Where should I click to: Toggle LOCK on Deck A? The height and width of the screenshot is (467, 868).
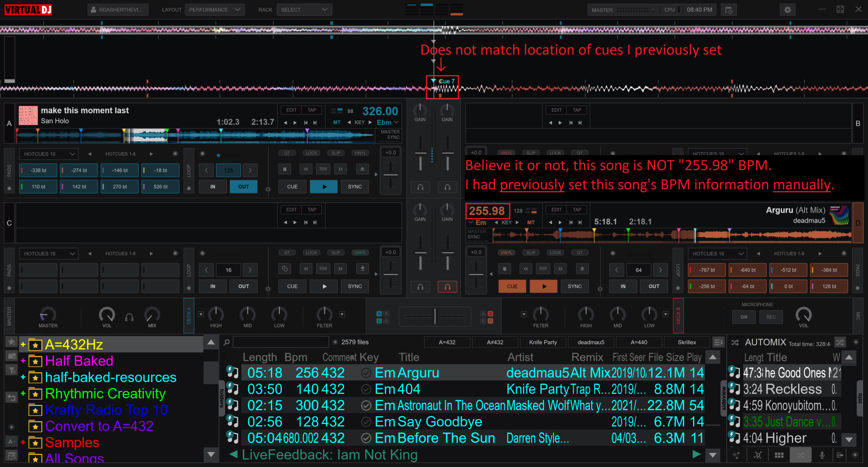pyautogui.click(x=311, y=153)
